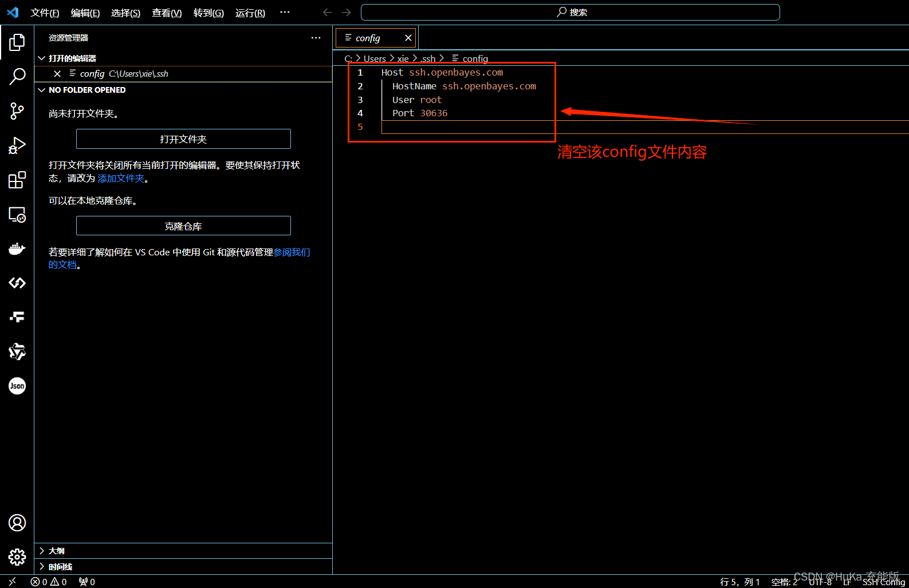Click line number 1 in the gutter
Viewport: 909px width, 588px height.
pyautogui.click(x=360, y=73)
